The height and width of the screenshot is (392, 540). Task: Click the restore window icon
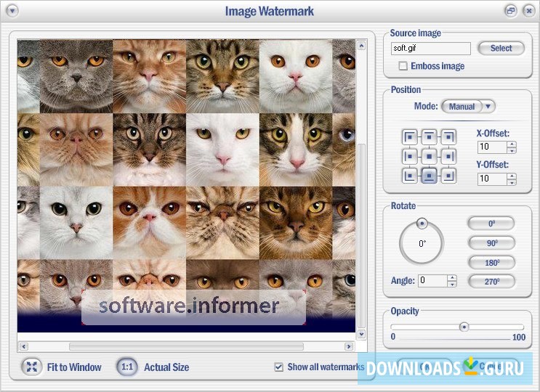[511, 11]
